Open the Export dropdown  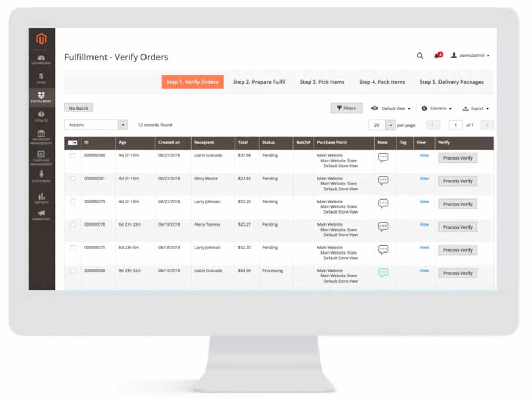click(x=476, y=108)
